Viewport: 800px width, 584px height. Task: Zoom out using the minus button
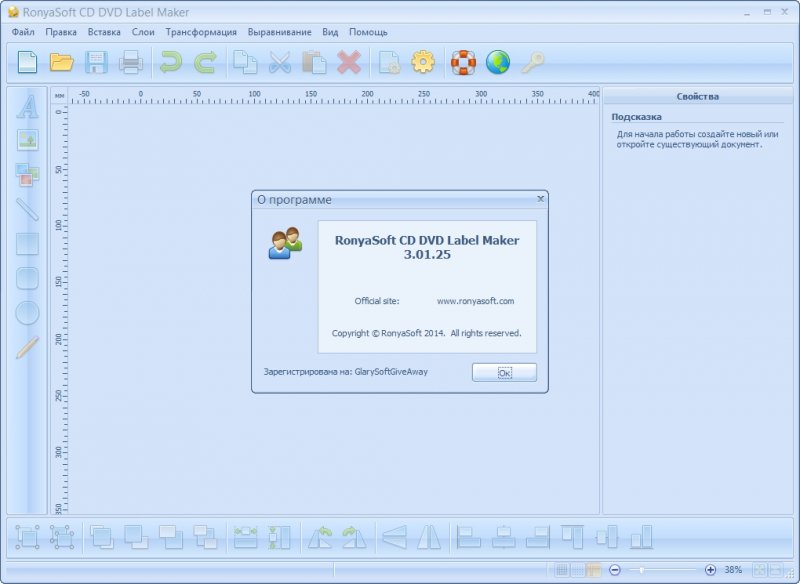tap(615, 570)
